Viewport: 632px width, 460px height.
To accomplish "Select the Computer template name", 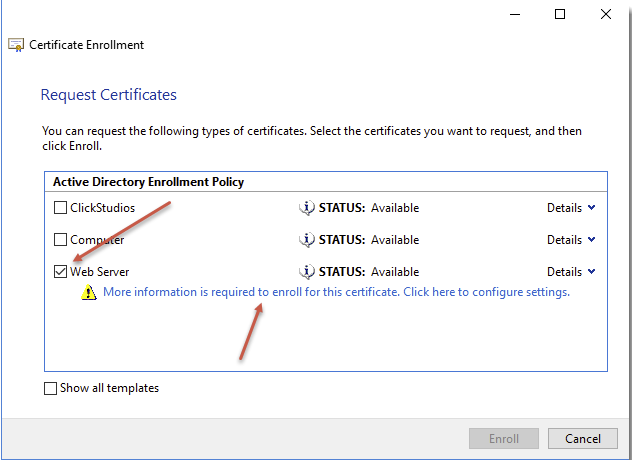I will coord(97,239).
